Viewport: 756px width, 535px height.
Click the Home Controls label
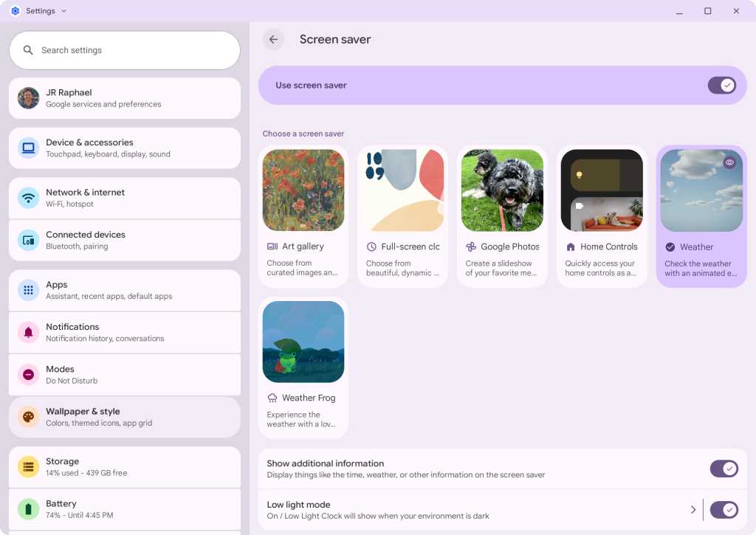[609, 246]
